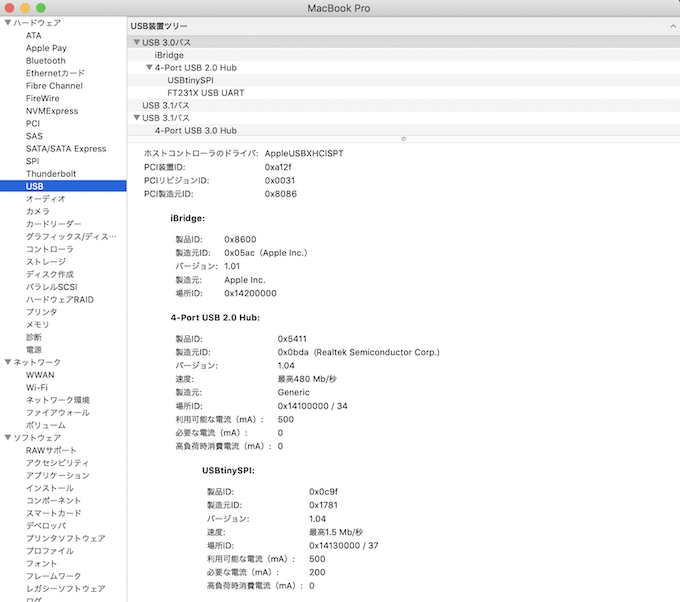Select パラレルSCSI in the sidebar
The width and height of the screenshot is (680, 602).
click(52, 287)
